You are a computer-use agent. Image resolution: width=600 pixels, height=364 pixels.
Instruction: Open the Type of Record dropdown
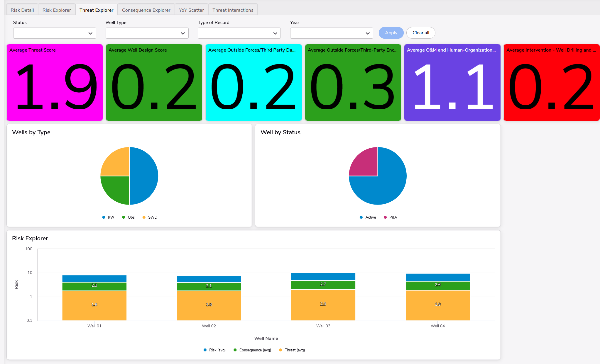[239, 33]
